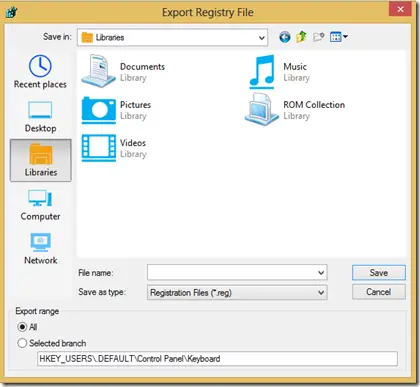Open Network location in sidebar

(x=40, y=249)
